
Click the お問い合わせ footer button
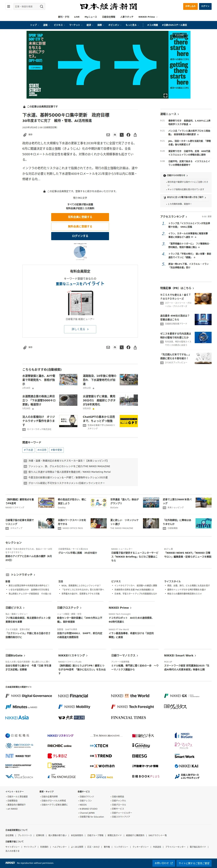(163, 863)
